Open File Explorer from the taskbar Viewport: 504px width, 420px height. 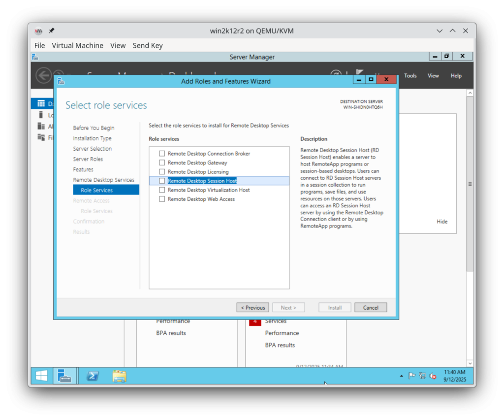pos(119,376)
